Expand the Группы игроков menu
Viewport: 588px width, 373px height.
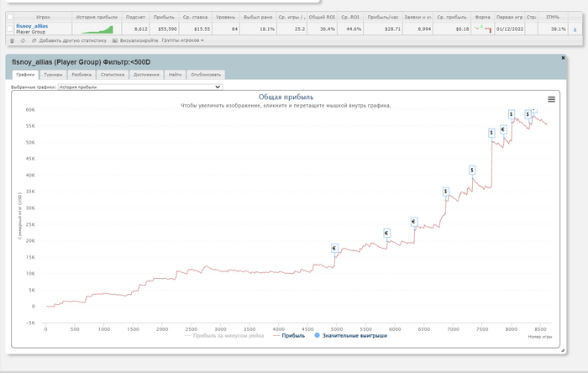click(x=183, y=40)
